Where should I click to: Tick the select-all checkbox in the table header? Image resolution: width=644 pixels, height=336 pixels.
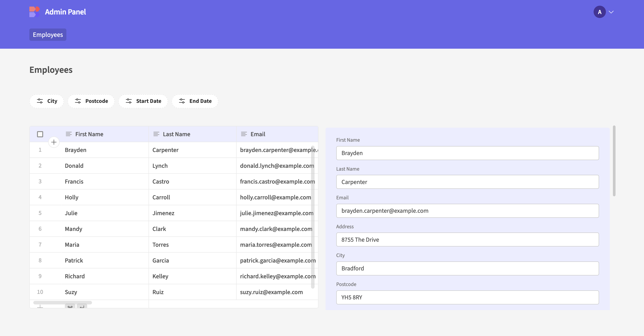click(40, 134)
